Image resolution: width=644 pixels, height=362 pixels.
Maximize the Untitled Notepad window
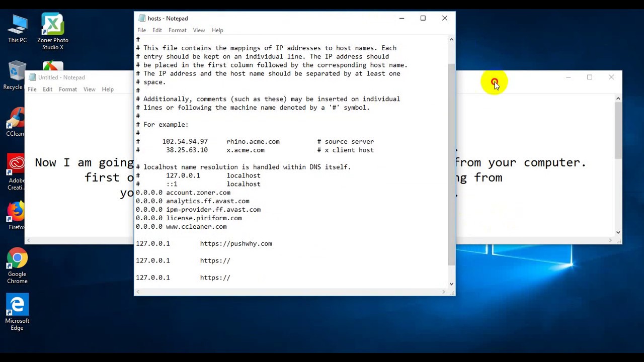point(590,77)
